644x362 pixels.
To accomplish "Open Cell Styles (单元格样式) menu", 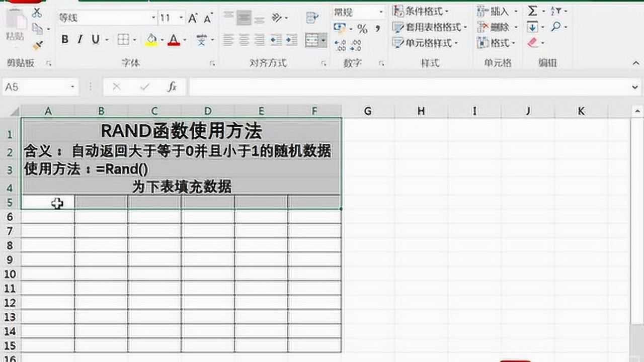I will pyautogui.click(x=426, y=43).
